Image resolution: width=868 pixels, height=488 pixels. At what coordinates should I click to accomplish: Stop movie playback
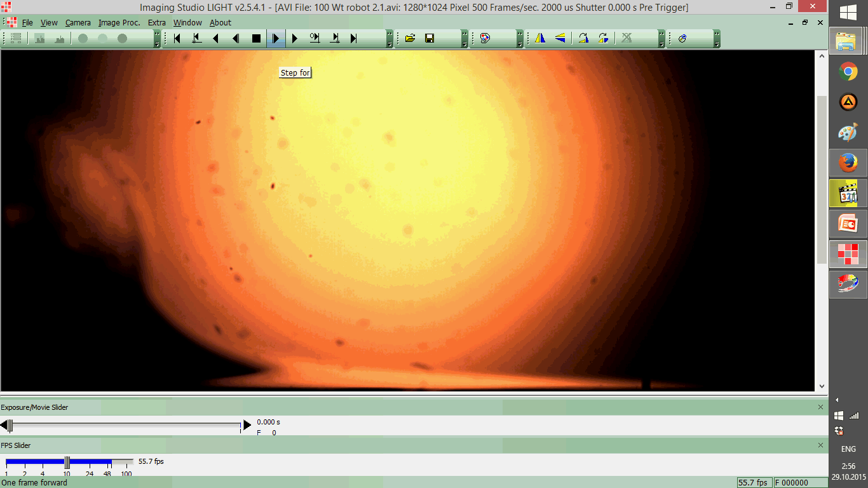click(256, 39)
